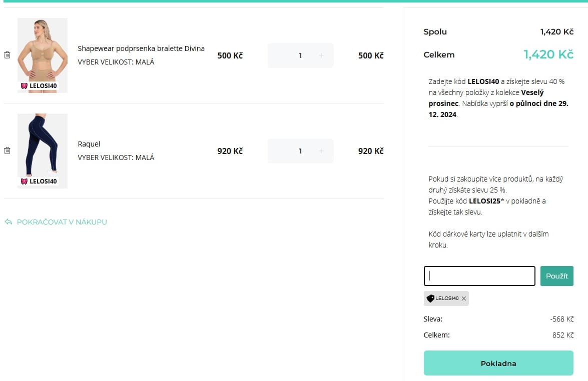Focus the discount code input field
The width and height of the screenshot is (588, 381).
(479, 276)
